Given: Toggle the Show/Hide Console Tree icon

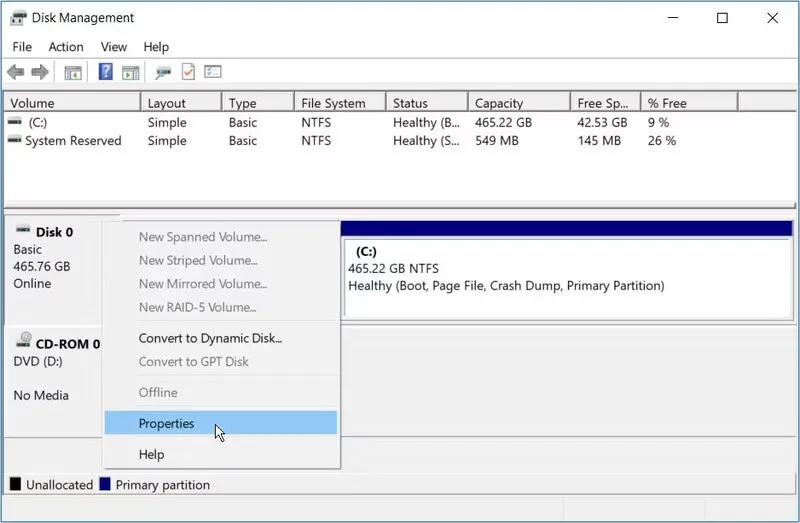Looking at the screenshot, I should pyautogui.click(x=72, y=72).
